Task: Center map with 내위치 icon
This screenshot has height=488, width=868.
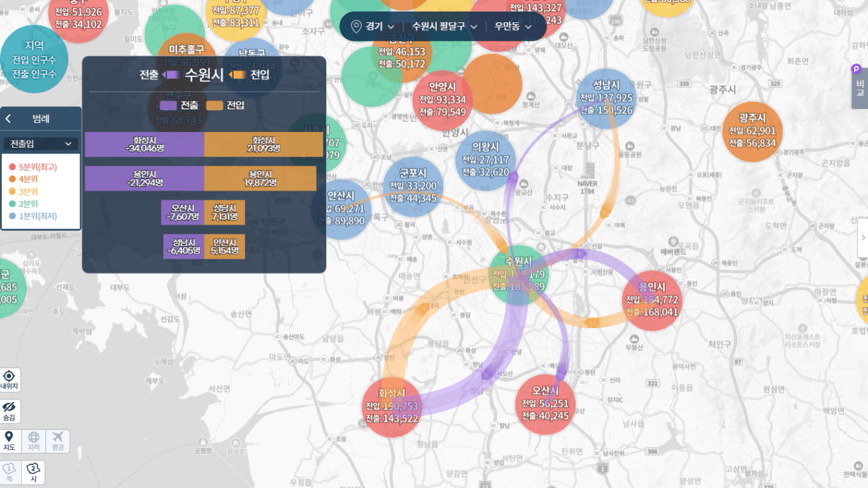Action: [x=10, y=380]
